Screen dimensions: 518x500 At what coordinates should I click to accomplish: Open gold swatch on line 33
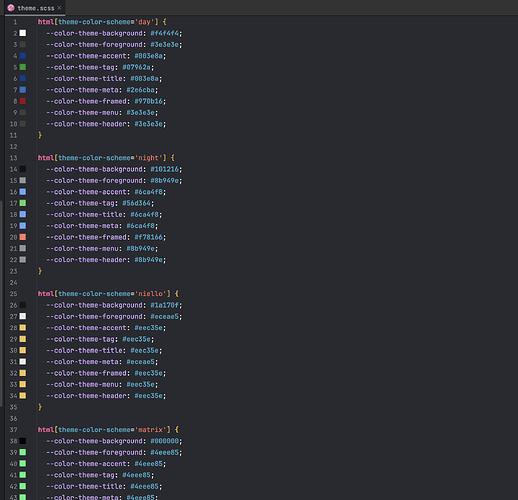(23, 384)
